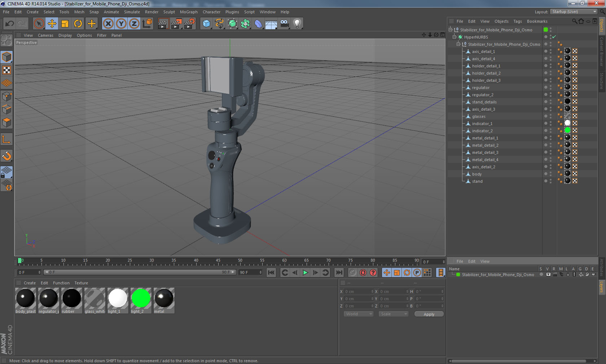Screen dimensions: 606x364
Task: Select the Live Selection tool
Action: 39,24
